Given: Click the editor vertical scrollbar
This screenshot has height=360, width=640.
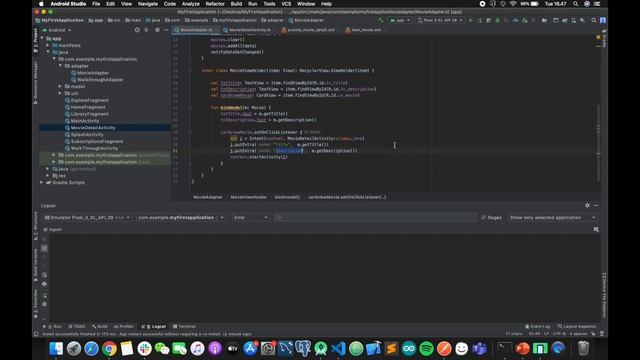Looking at the screenshot, I should 598,143.
